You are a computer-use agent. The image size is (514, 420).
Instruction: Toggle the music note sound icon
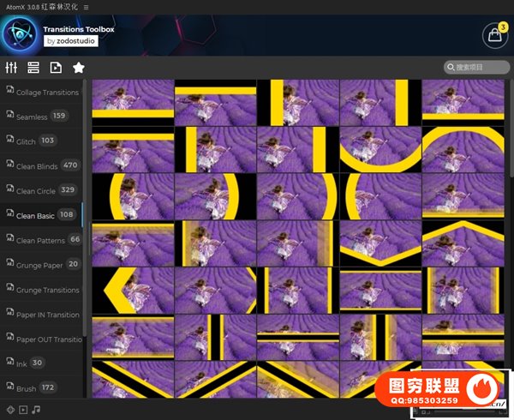(36, 410)
